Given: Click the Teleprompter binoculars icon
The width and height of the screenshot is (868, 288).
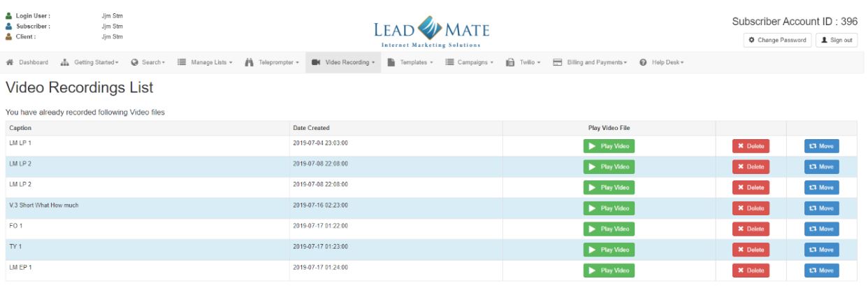Looking at the screenshot, I should tap(249, 62).
